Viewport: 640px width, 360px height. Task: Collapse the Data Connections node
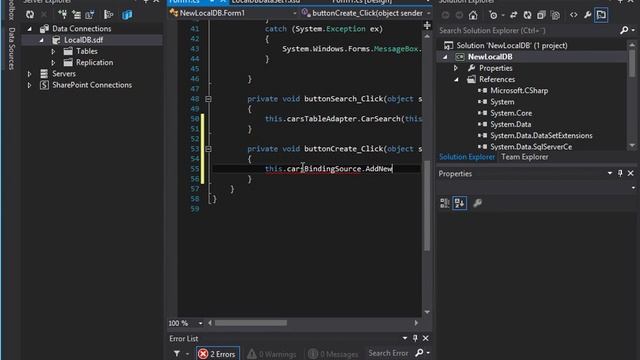pos(29,29)
